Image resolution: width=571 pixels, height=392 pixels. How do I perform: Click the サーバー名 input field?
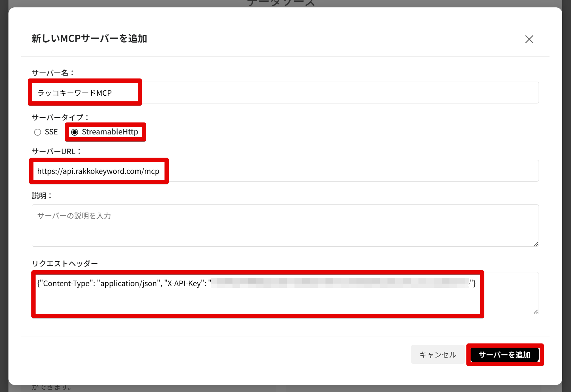[x=285, y=93]
